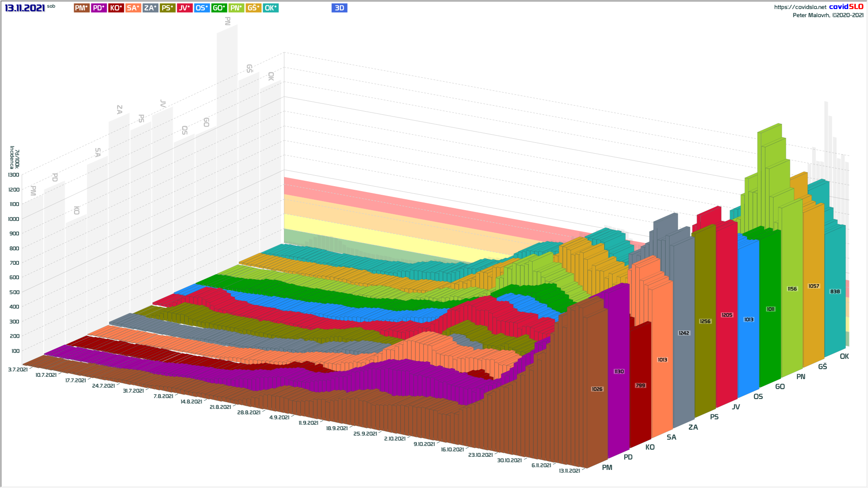Click the covidSLO logo
The height and width of the screenshot is (488, 868).
coord(846,7)
